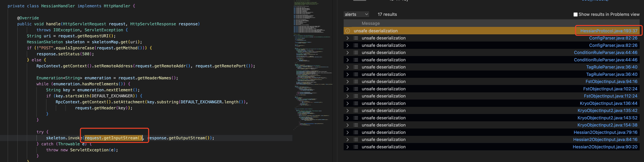This screenshot has height=162, width=644.
Task: Click response.setStatus(500) in the code
Action: click(x=64, y=54)
